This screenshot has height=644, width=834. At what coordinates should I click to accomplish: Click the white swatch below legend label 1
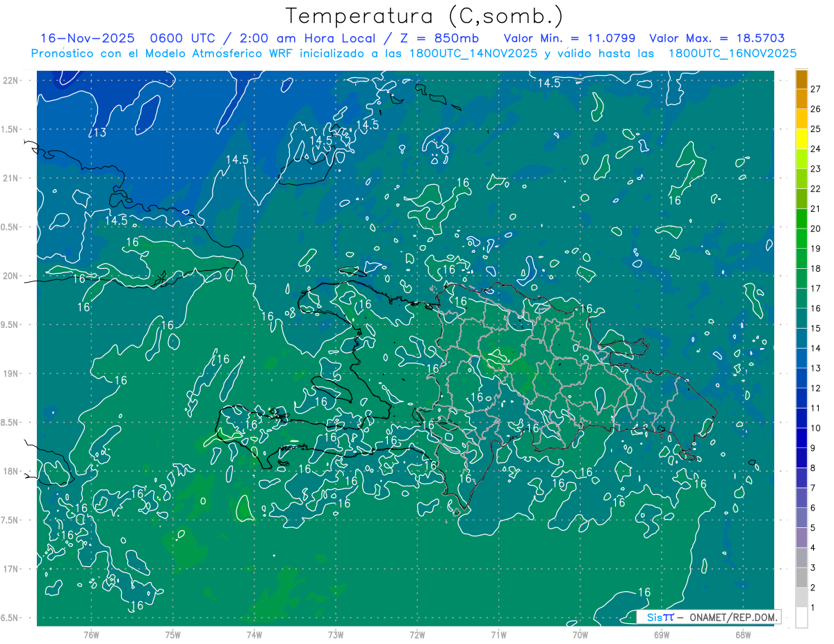point(801,618)
